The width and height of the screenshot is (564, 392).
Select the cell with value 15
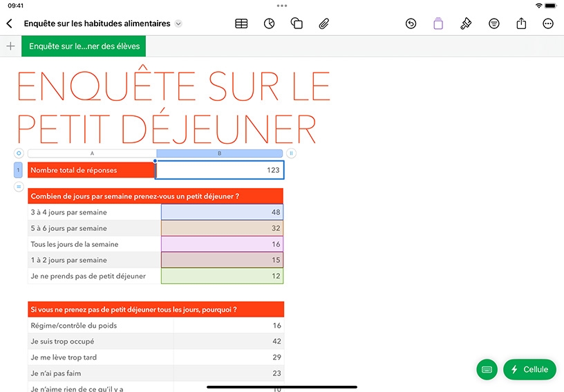coord(222,260)
